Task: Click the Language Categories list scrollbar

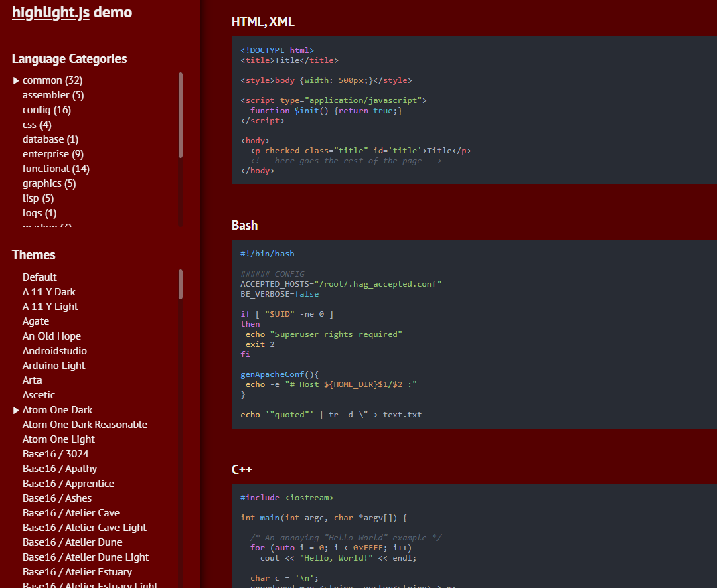Action: tap(181, 115)
